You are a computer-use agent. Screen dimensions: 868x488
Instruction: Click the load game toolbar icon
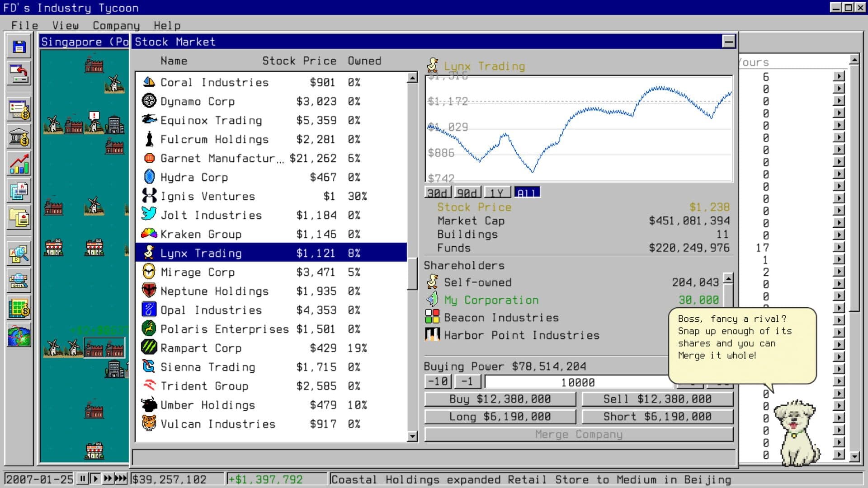19,74
